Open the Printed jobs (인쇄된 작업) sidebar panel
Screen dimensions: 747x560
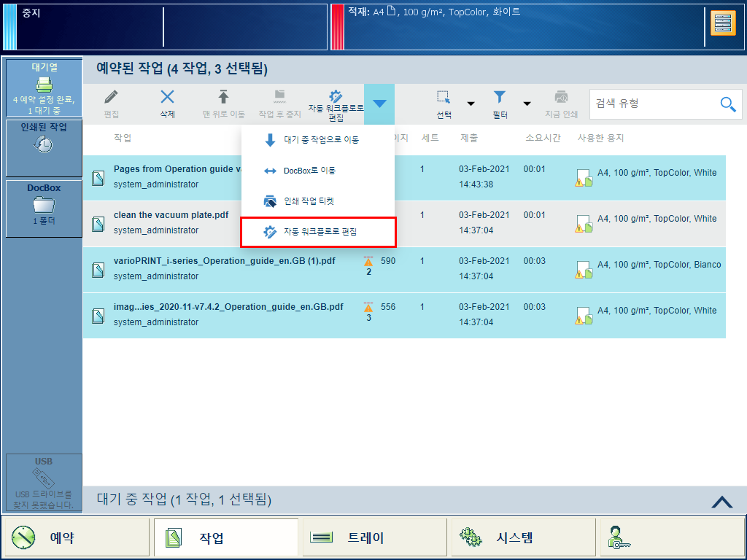44,148
